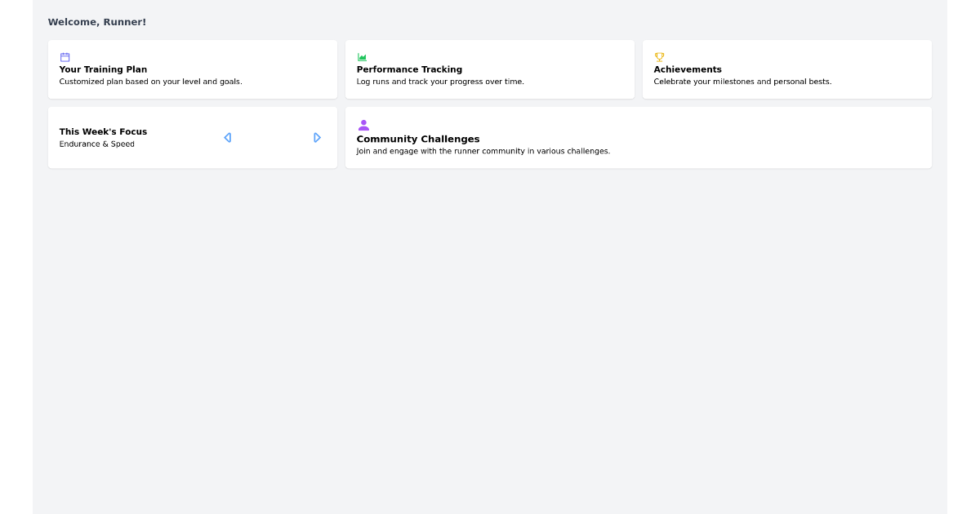Open the Community Challenges card
The width and height of the screenshot is (980, 514).
(x=639, y=137)
